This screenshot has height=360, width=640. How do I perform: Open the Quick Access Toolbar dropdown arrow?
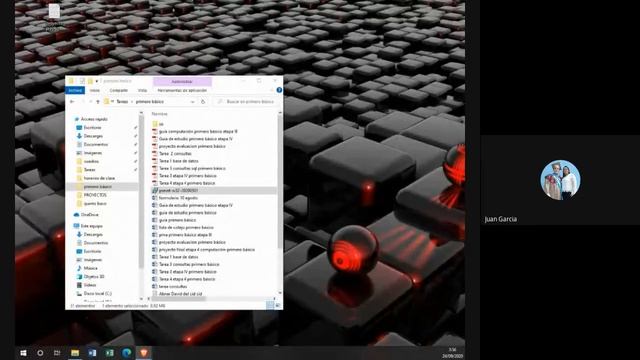pos(97,81)
